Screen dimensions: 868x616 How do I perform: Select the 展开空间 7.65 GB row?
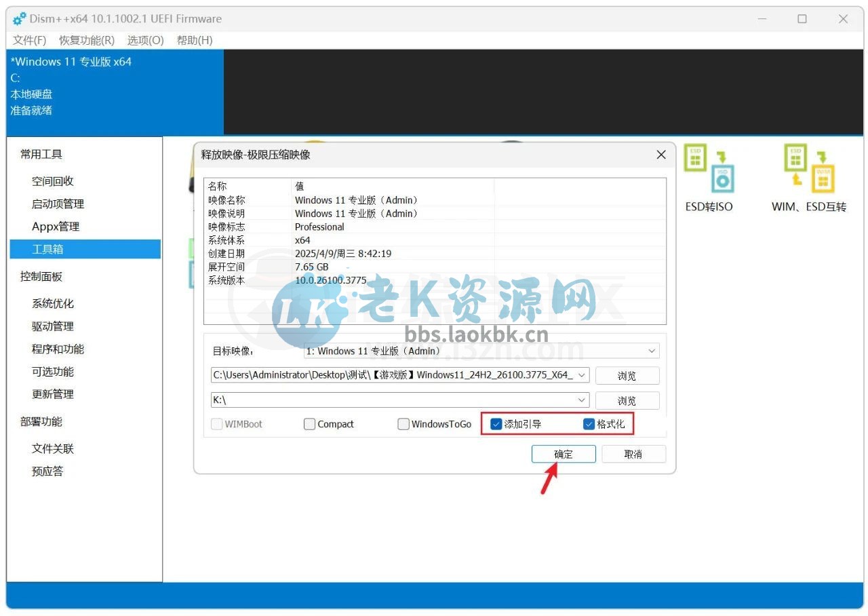435,267
